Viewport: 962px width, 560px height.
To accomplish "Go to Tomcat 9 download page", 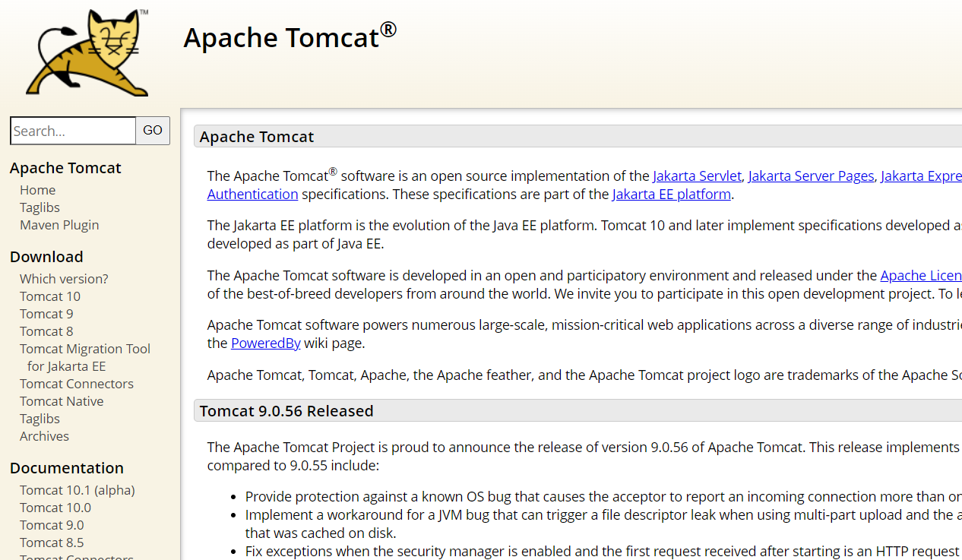I will point(46,314).
